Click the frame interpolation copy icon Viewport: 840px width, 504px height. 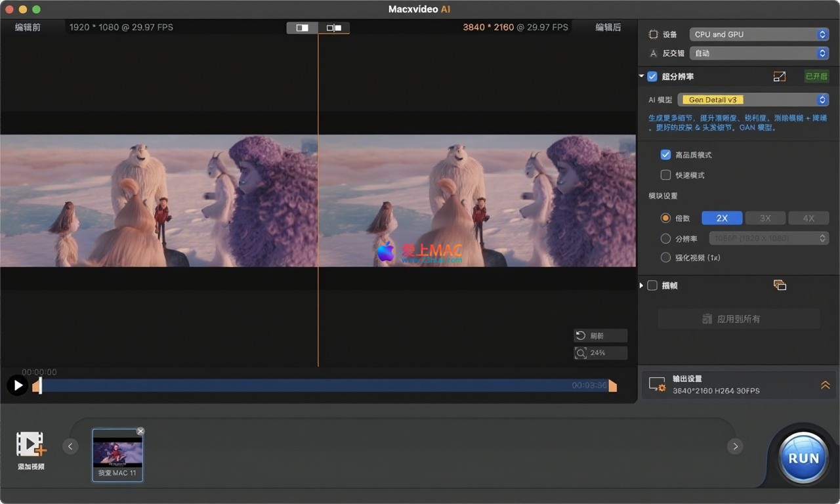[x=780, y=285]
